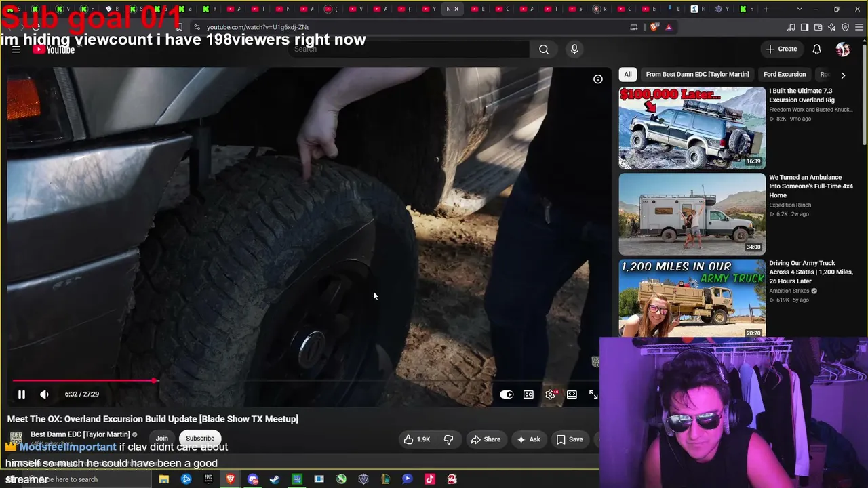
Task: Start voice search with the microphone icon
Action: click(x=574, y=49)
